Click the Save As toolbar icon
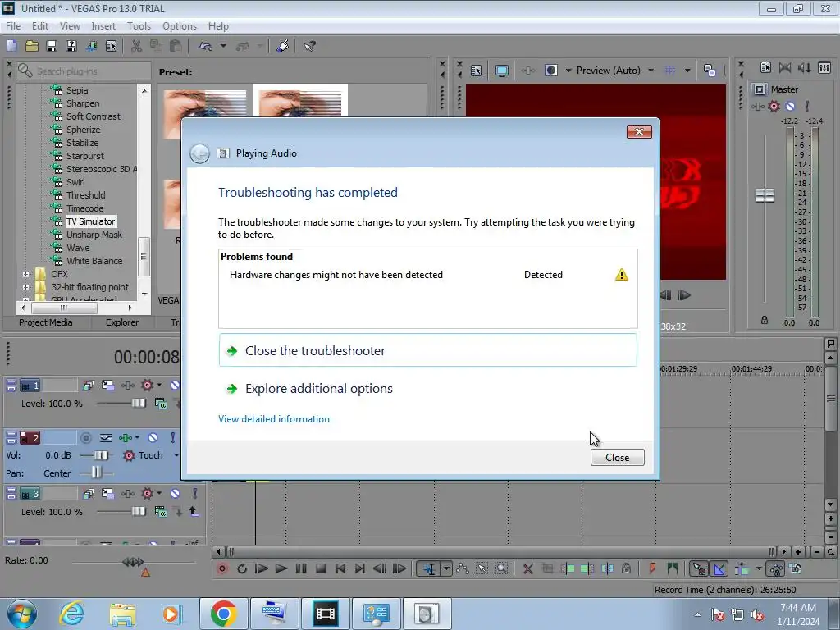 (71, 46)
